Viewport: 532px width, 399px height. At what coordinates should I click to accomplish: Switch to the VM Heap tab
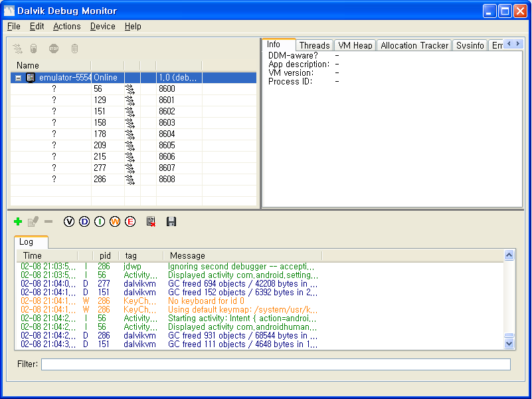pyautogui.click(x=355, y=45)
